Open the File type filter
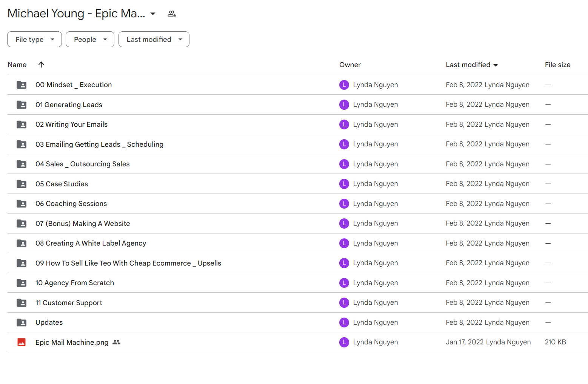This screenshot has width=588, height=384. [x=34, y=39]
